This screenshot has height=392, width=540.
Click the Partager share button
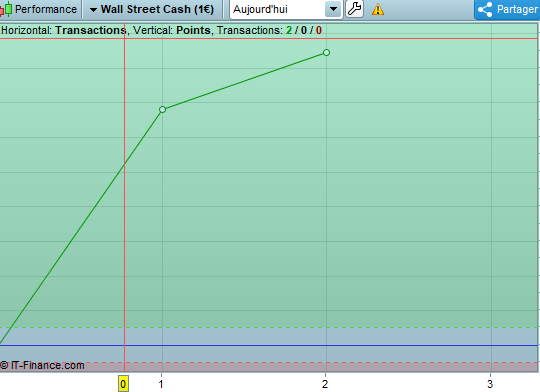pos(507,9)
